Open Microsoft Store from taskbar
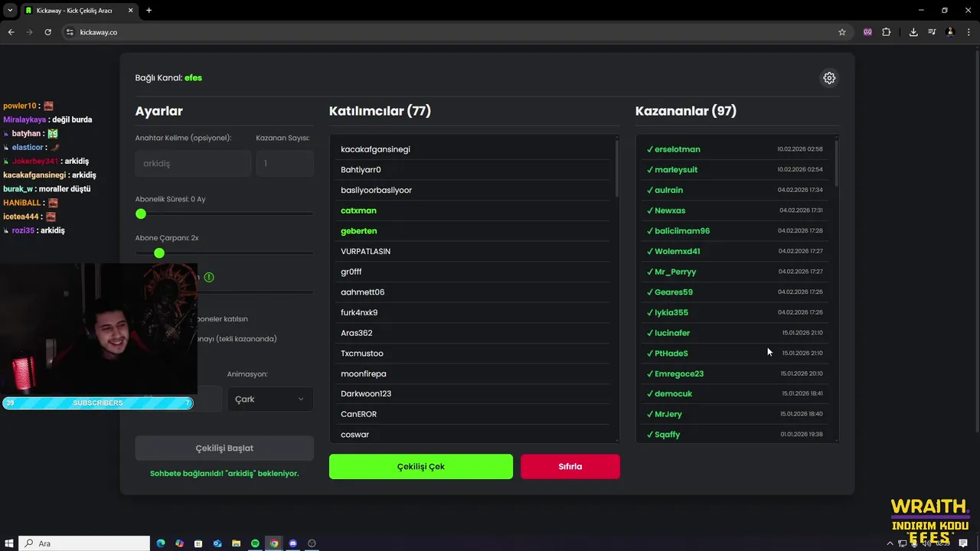The height and width of the screenshot is (551, 980). (198, 543)
